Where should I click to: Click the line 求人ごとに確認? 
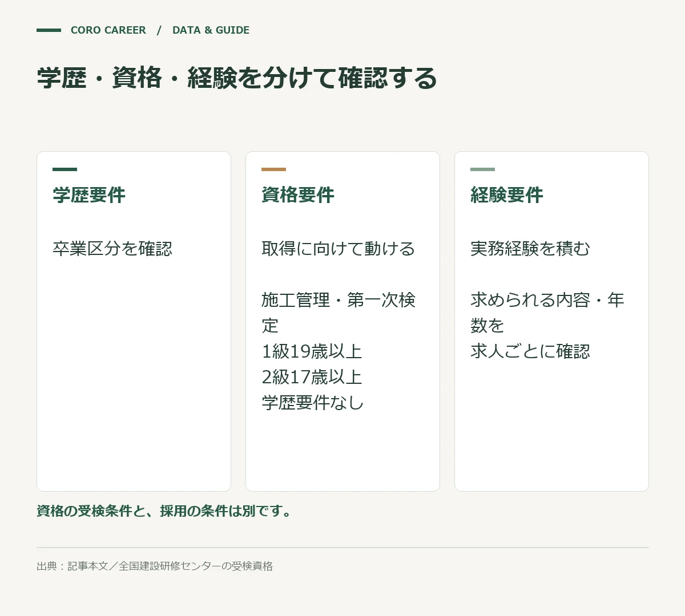(x=530, y=351)
